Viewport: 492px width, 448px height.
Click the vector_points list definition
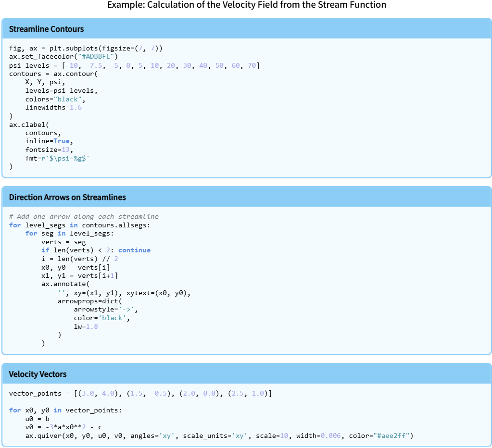click(x=140, y=394)
